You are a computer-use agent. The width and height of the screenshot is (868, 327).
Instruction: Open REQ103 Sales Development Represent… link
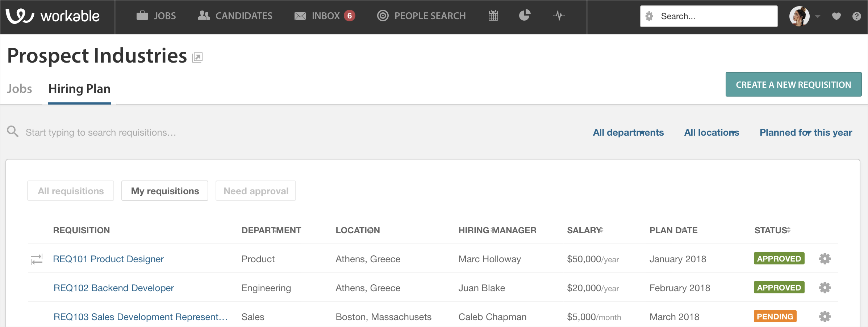click(x=141, y=317)
